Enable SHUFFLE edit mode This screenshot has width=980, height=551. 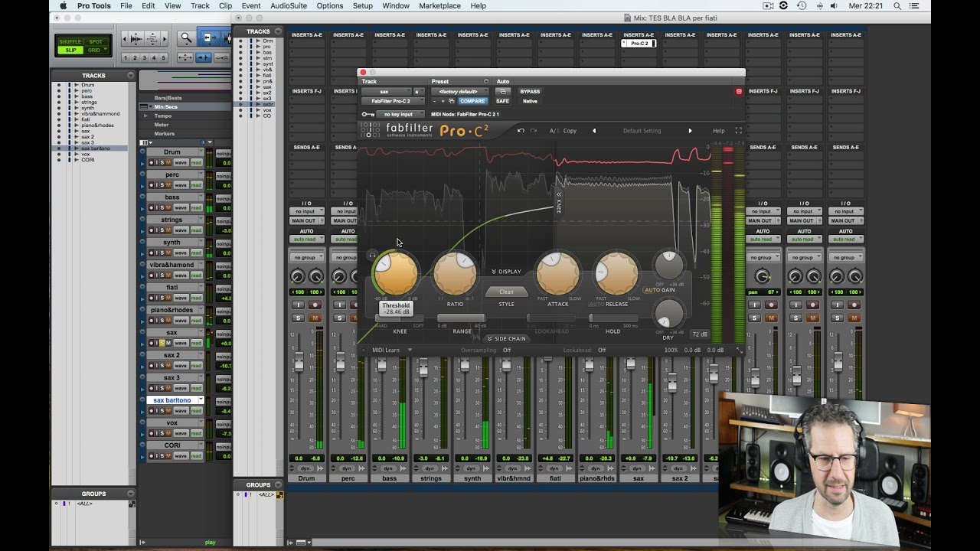70,41
